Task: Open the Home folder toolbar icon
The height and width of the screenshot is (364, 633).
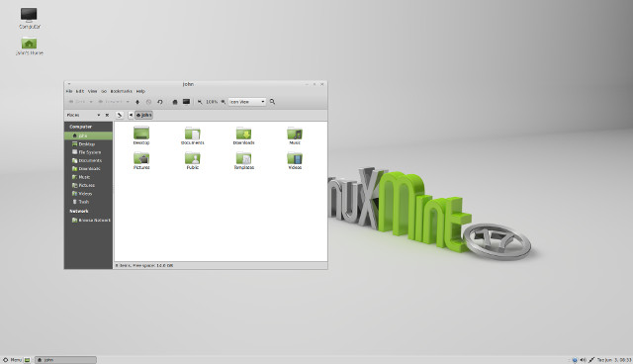Action: (x=175, y=102)
